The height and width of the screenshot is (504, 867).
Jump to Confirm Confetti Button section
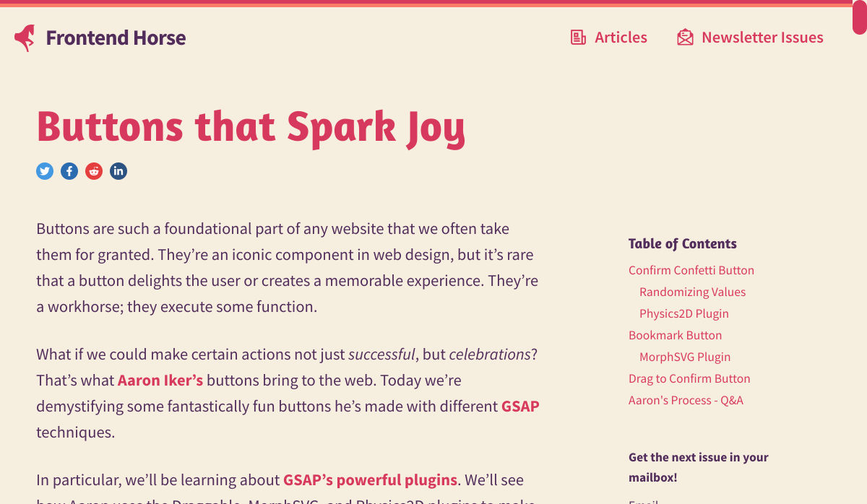click(691, 270)
